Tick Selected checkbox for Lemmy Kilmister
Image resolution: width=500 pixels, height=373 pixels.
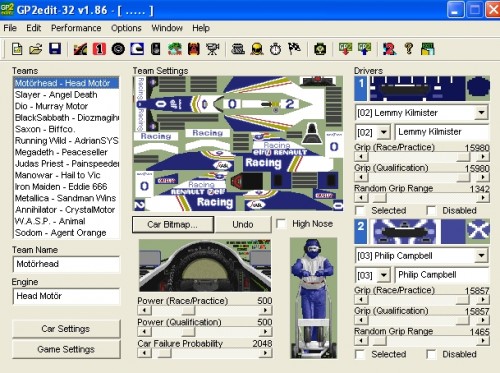(360, 211)
